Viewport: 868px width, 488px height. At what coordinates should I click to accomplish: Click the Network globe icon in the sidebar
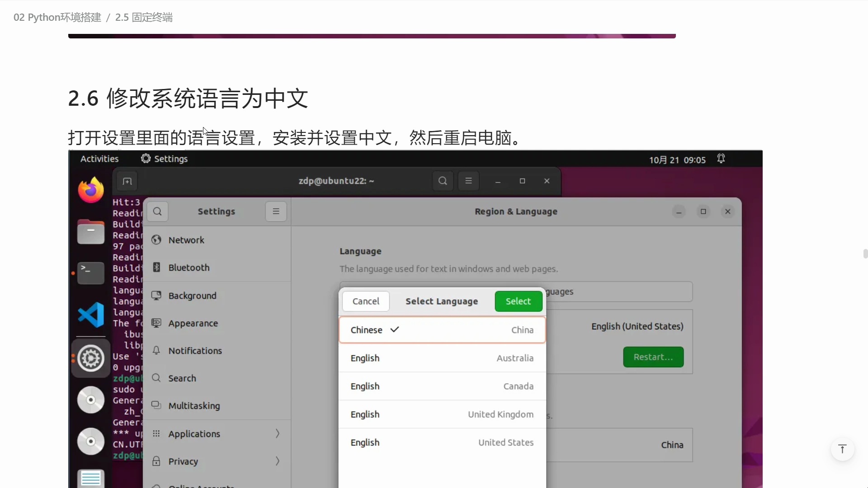pos(156,240)
